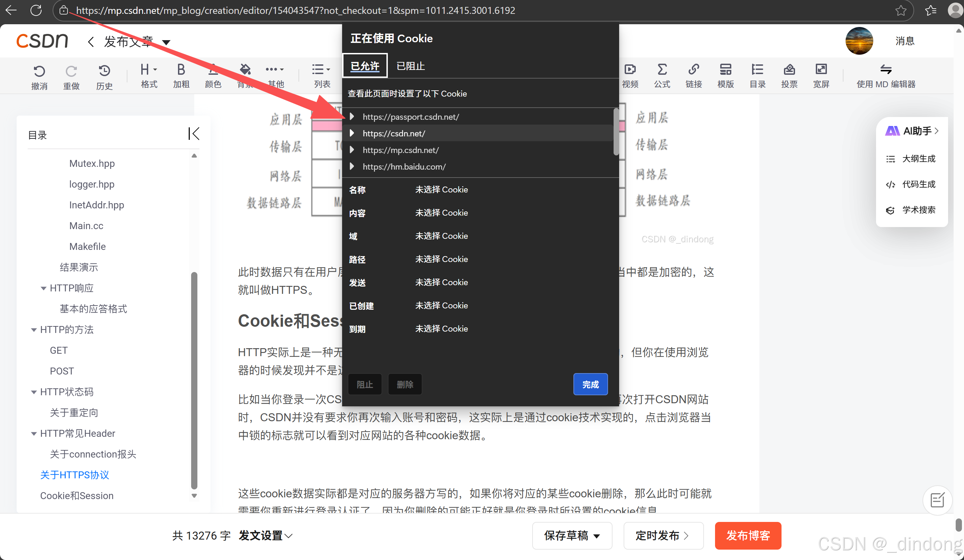
Task: Open Cookie和Session in the outline
Action: click(x=77, y=496)
